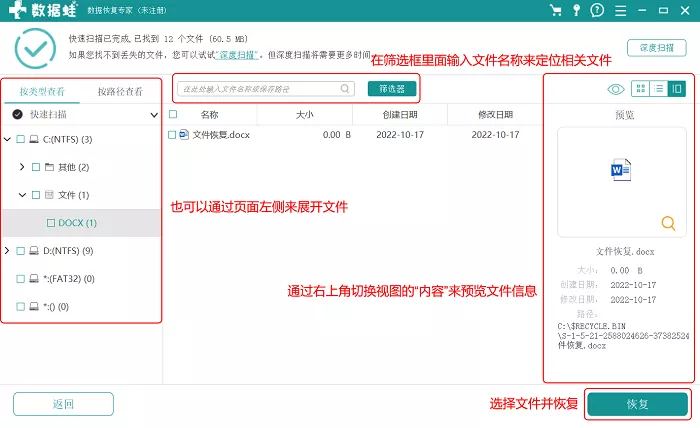Collapse the C:(NTFS) tree node
The height and width of the screenshot is (428, 700).
[7, 139]
